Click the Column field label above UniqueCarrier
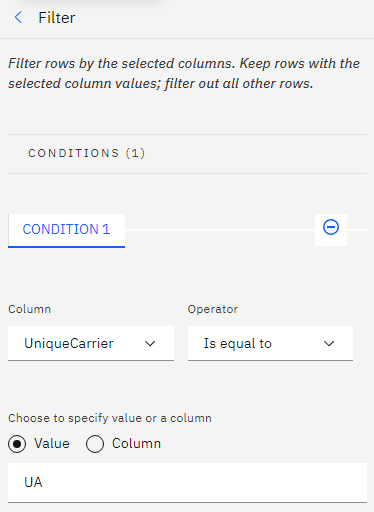Screen dimensions: 374x512 click(x=29, y=309)
